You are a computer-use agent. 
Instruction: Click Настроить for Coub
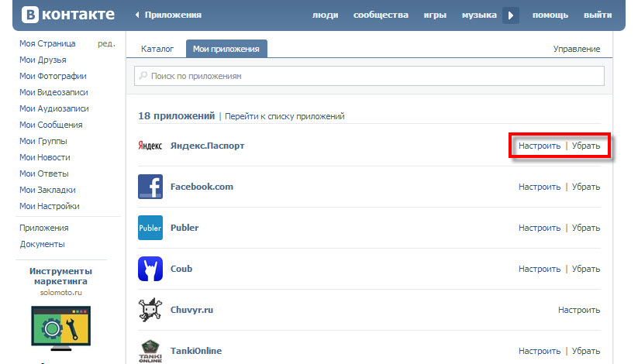pos(539,269)
